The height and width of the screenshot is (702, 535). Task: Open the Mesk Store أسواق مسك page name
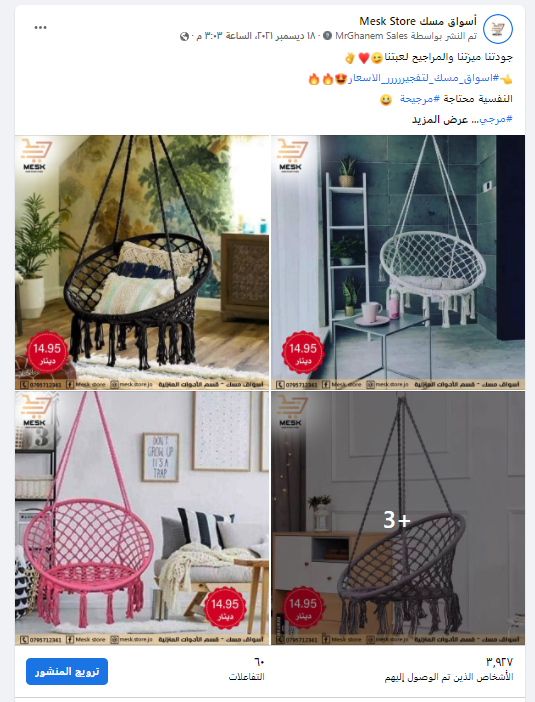tap(418, 21)
